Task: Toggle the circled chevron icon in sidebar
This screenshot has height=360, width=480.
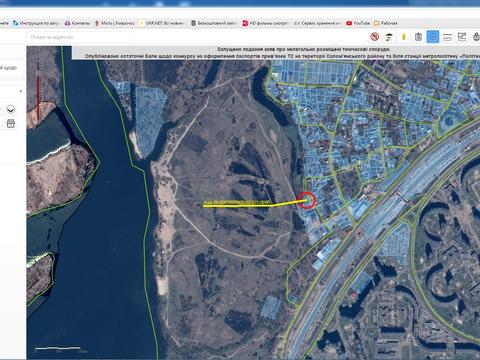Action: pos(11,109)
